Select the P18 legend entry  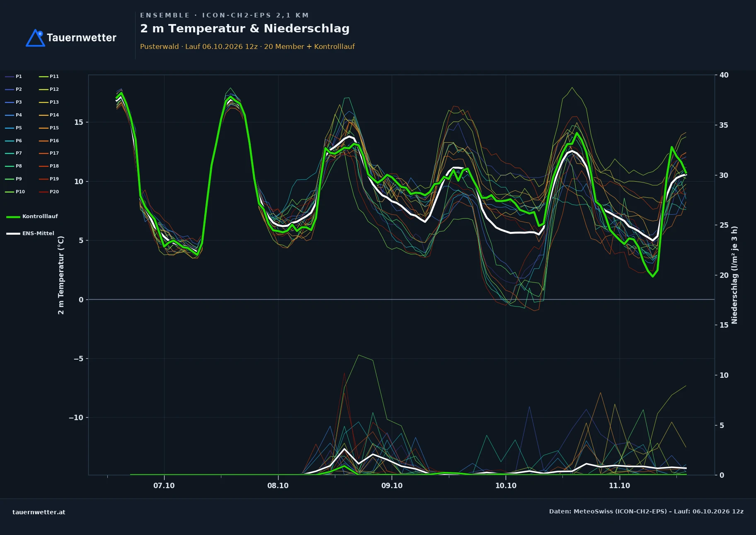[49, 166]
